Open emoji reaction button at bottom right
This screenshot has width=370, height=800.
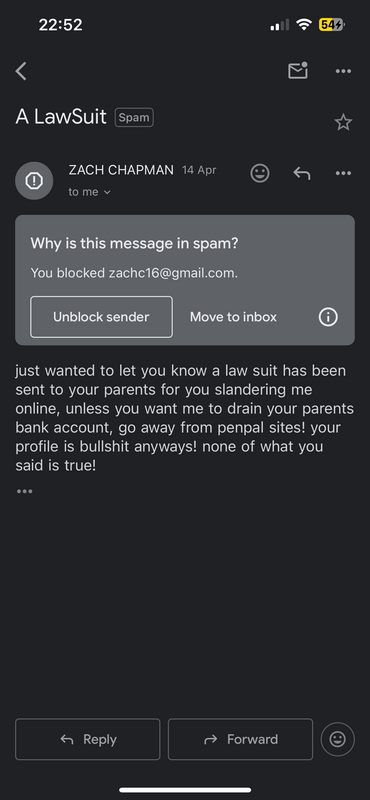tap(337, 739)
